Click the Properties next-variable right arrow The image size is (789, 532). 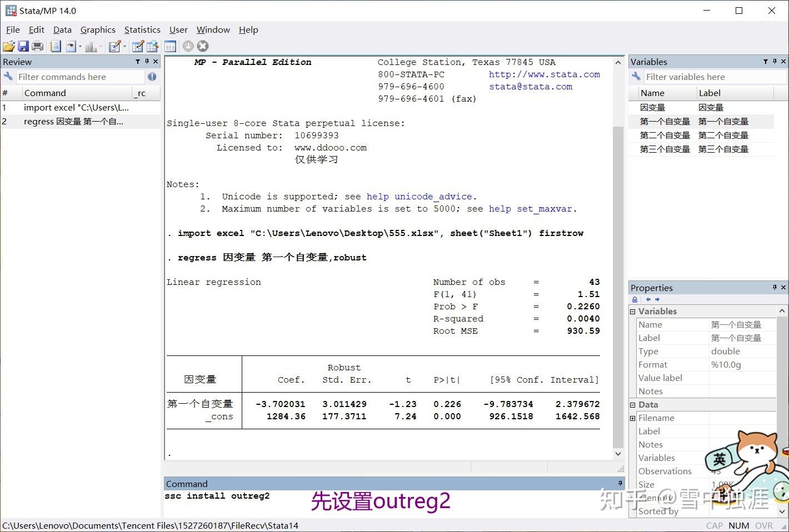[657, 299]
